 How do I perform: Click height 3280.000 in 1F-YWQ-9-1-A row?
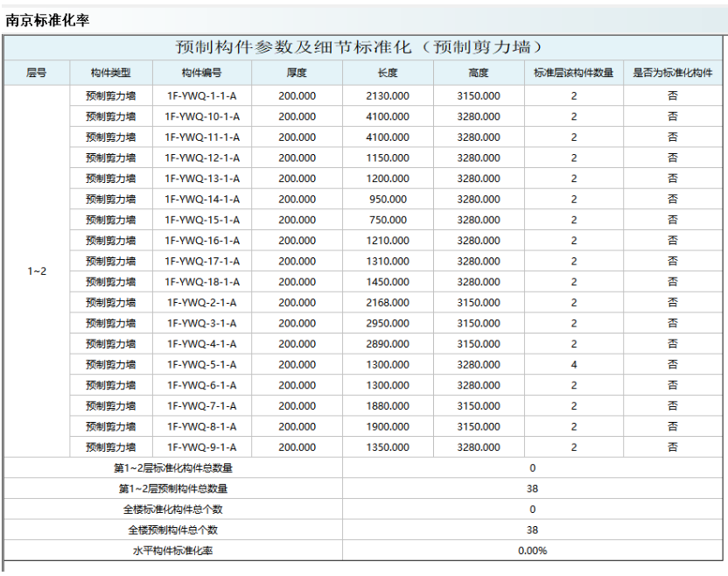479,447
